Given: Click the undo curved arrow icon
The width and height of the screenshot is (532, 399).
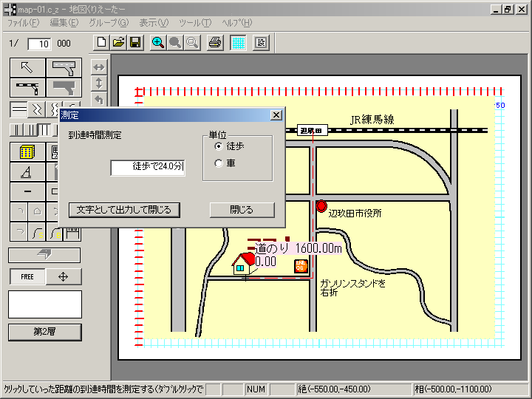Looking at the screenshot, I should 99,100.
